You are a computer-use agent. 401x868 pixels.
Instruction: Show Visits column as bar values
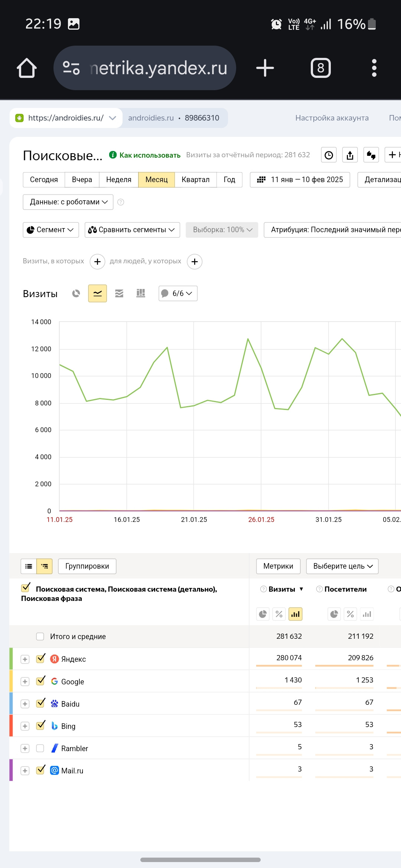(x=296, y=614)
